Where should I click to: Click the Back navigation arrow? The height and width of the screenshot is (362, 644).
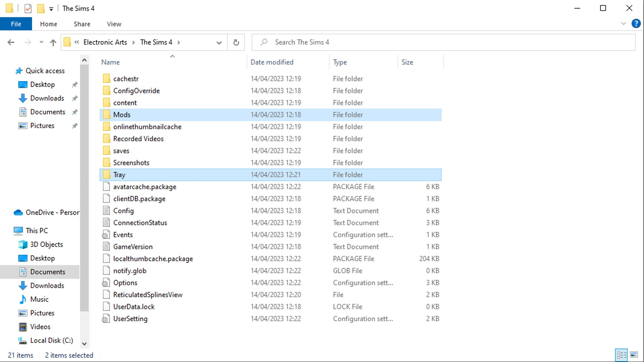coord(11,42)
